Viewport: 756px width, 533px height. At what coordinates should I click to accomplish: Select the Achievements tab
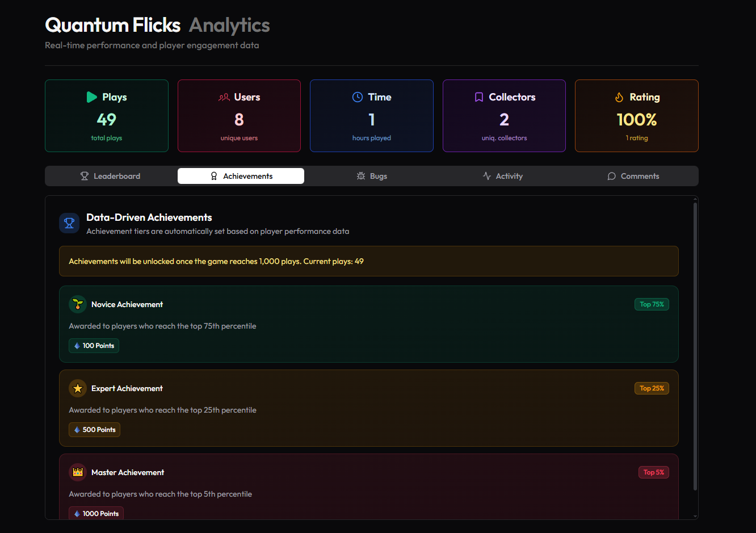pyautogui.click(x=241, y=176)
